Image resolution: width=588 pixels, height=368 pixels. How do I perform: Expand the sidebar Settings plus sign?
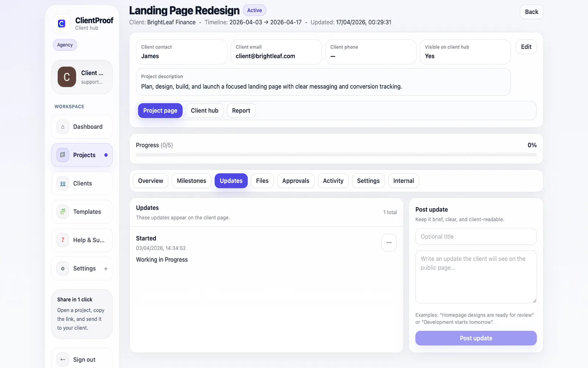coord(106,269)
